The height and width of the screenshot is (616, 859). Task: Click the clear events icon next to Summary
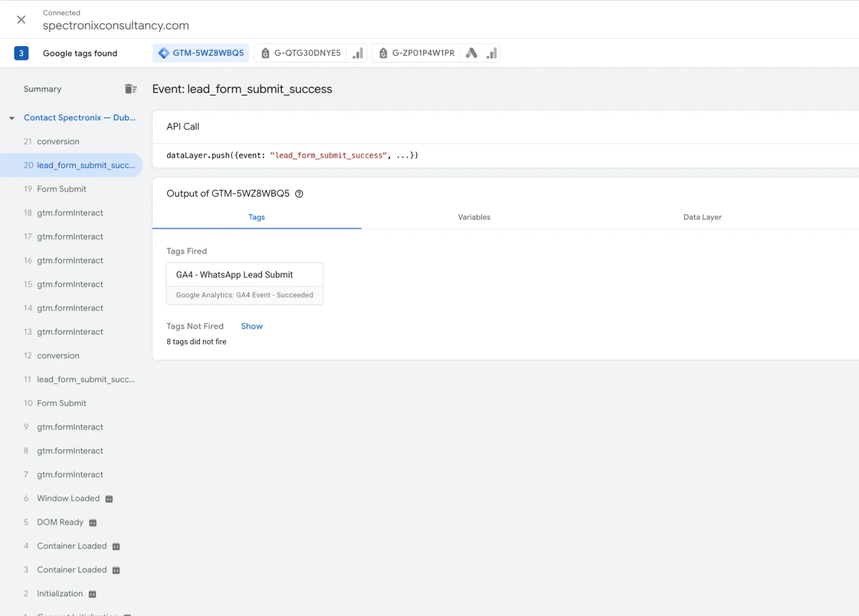point(130,89)
